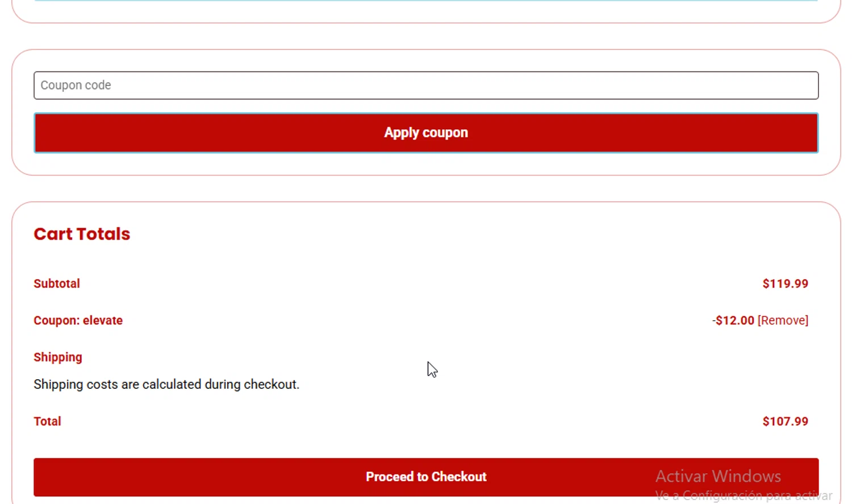Screen dimensions: 852x504
Task: Select the Cart Totals heading
Action: point(82,234)
